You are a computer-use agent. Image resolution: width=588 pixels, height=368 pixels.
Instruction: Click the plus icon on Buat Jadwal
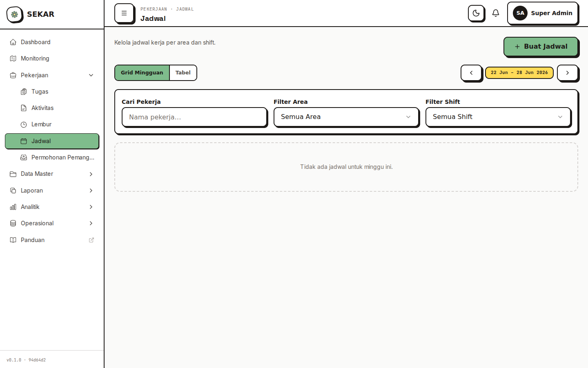pos(517,47)
